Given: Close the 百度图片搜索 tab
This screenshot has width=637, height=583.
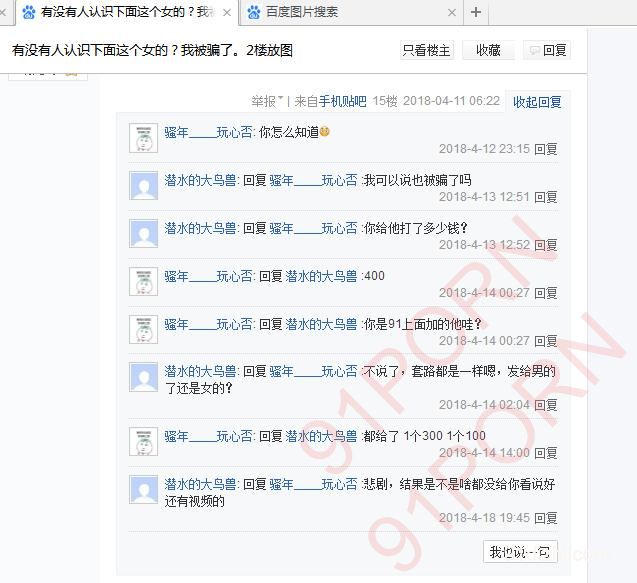Looking at the screenshot, I should [452, 13].
